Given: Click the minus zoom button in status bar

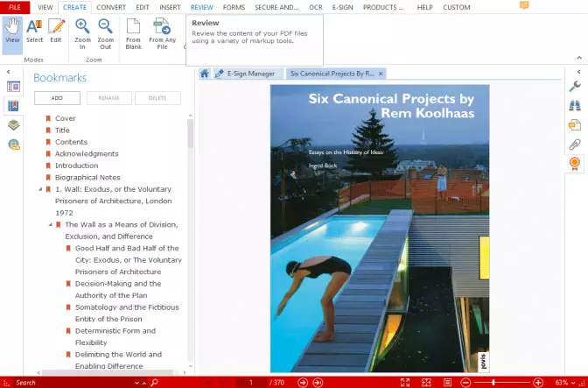Looking at the screenshot, I should [465, 383].
